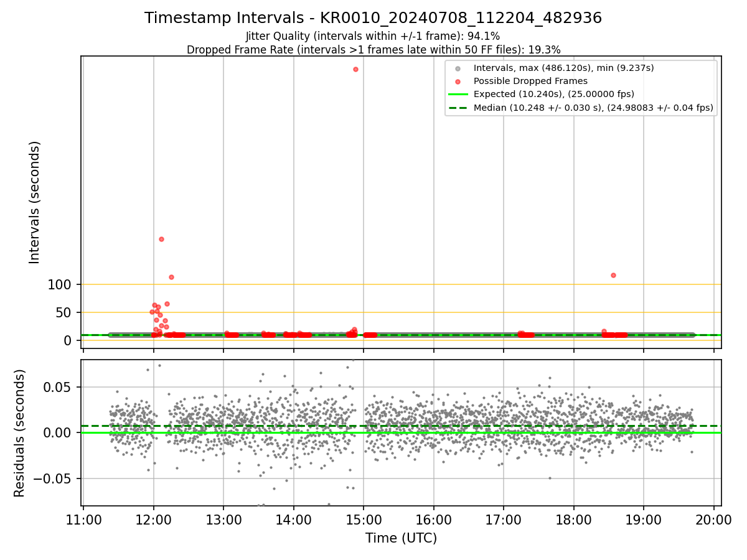Click legend entry 'Possible Dropped Frames'
The image size is (747, 560).
click(x=530, y=81)
